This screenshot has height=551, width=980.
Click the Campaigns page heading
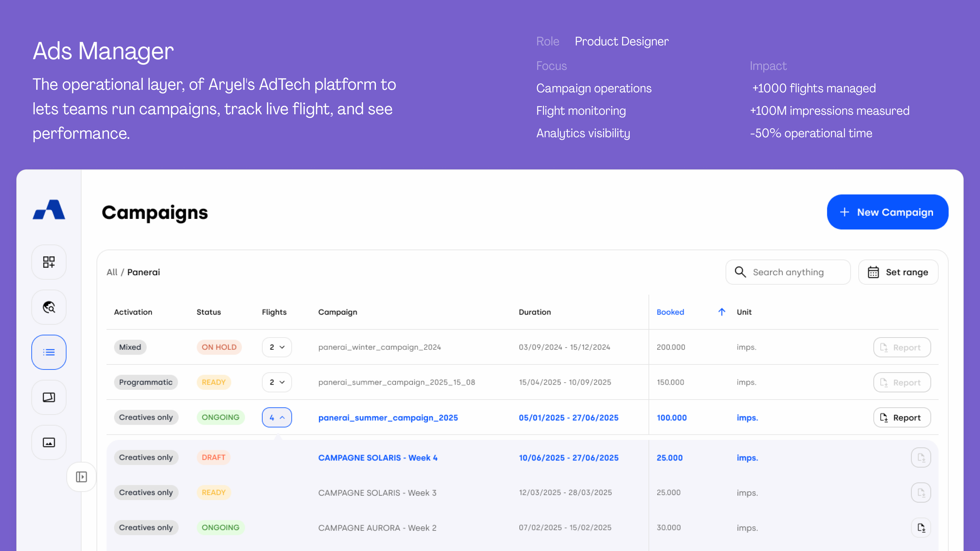click(155, 212)
